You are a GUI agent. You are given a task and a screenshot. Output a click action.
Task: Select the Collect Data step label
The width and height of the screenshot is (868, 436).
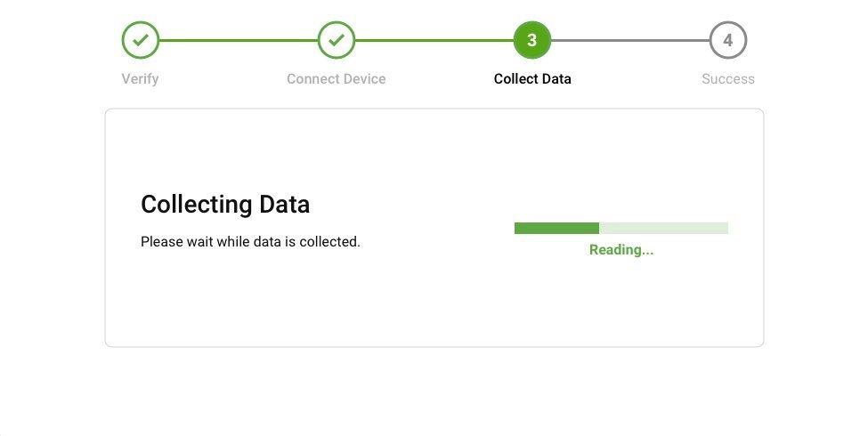coord(532,79)
